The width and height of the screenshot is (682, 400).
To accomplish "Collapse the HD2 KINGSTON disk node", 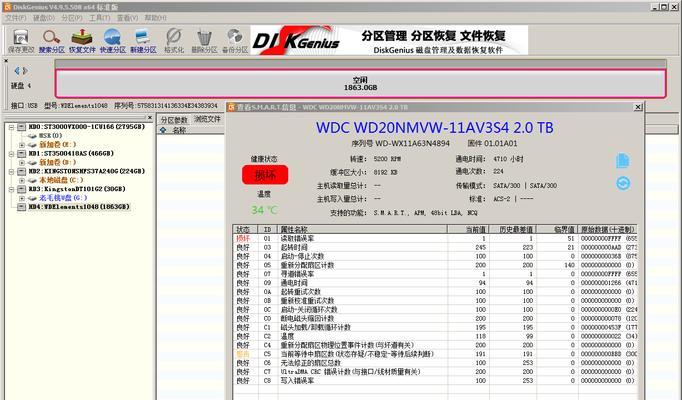I will coord(12,171).
